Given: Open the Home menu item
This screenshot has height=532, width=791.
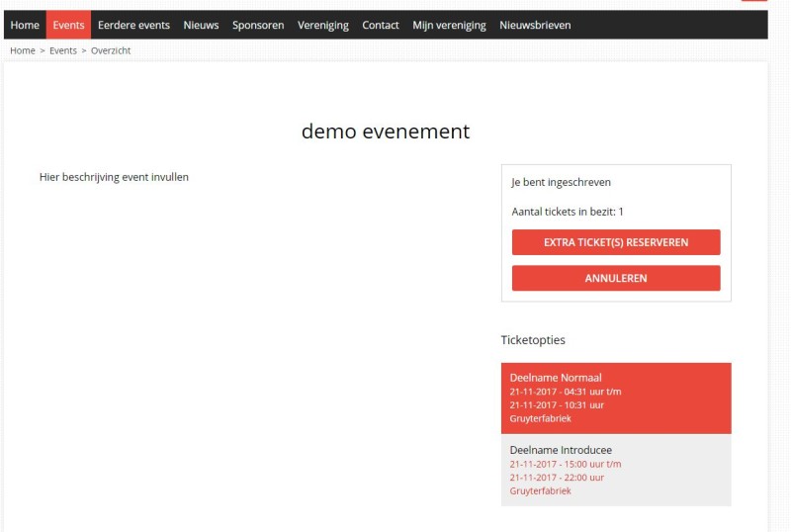Looking at the screenshot, I should click(x=25, y=25).
